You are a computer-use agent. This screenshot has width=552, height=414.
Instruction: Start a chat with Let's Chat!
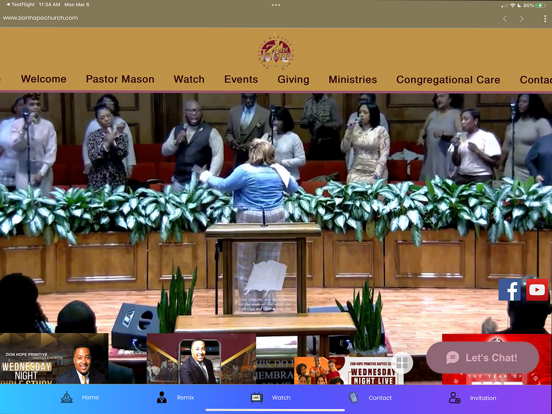482,358
